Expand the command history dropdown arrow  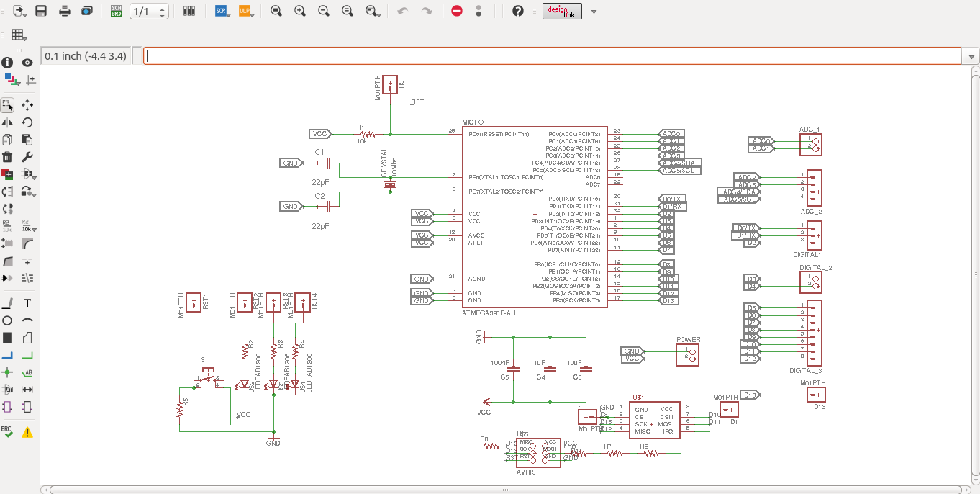973,56
